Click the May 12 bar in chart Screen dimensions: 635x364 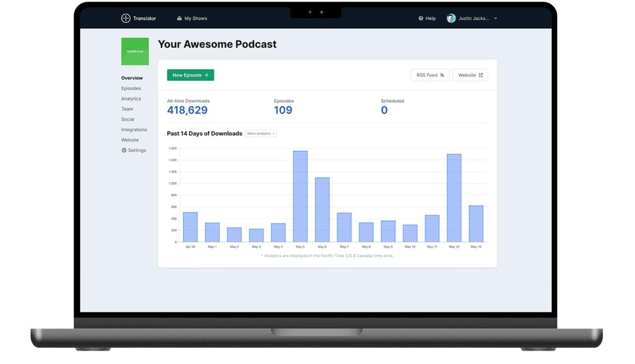coord(454,198)
